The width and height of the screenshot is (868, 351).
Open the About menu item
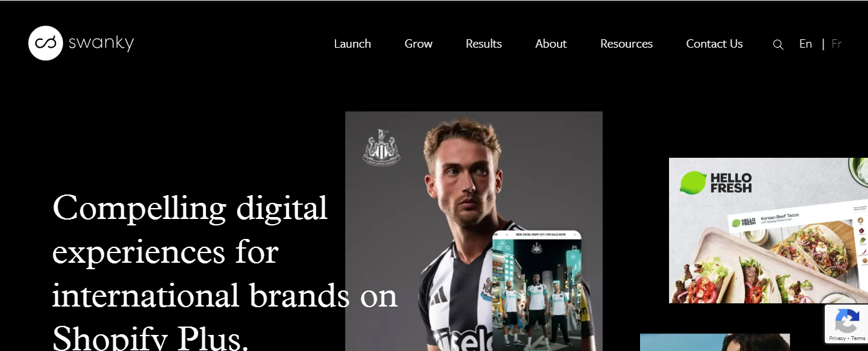pos(551,44)
